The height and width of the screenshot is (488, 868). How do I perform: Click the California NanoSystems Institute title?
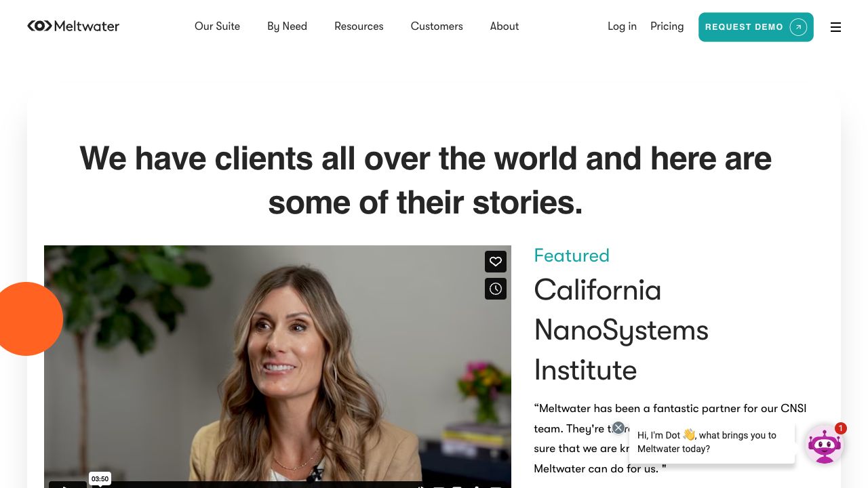pyautogui.click(x=621, y=330)
